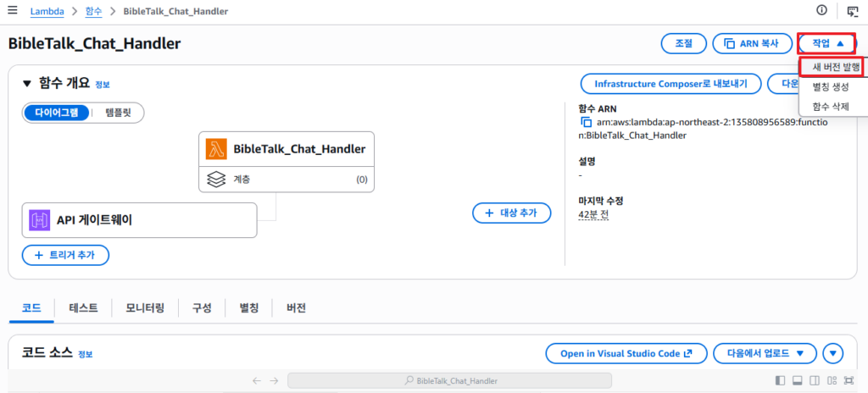Expand the 다음에서 업로드 dropdown
The width and height of the screenshot is (868, 393).
pos(765,352)
